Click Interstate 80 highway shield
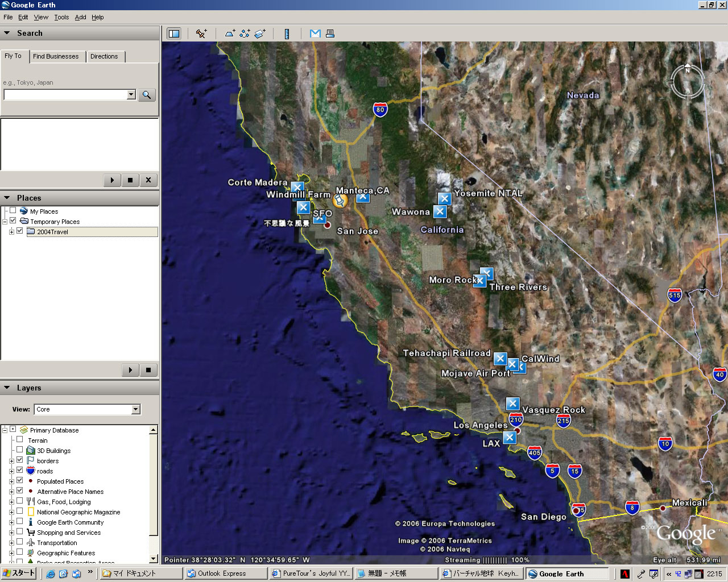This screenshot has height=582, width=728. click(380, 110)
